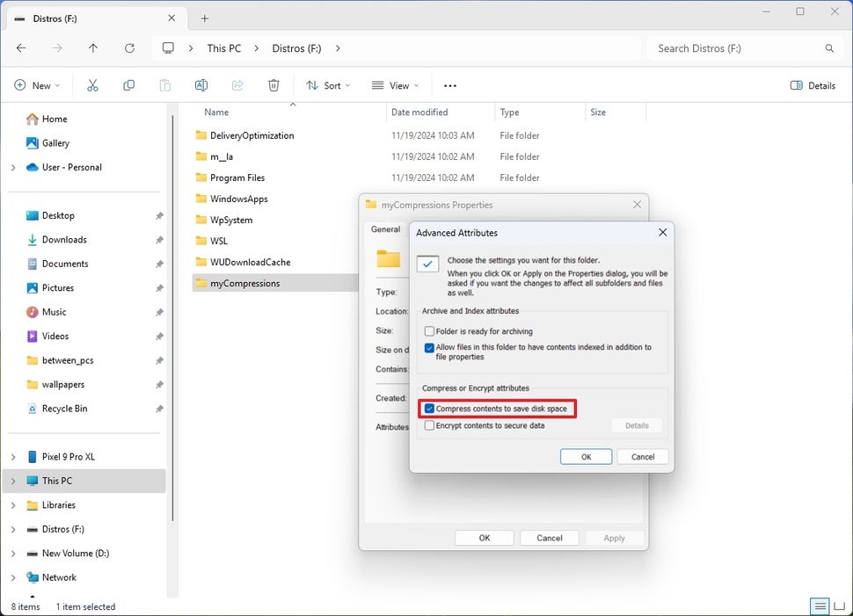Click OK in the Advanced Attributes dialog

click(x=586, y=456)
